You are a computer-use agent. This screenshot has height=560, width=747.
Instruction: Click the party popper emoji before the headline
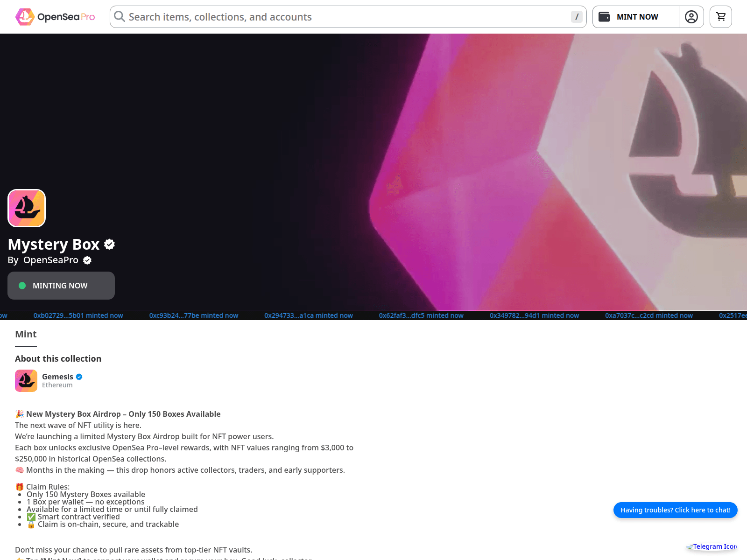[20, 414]
